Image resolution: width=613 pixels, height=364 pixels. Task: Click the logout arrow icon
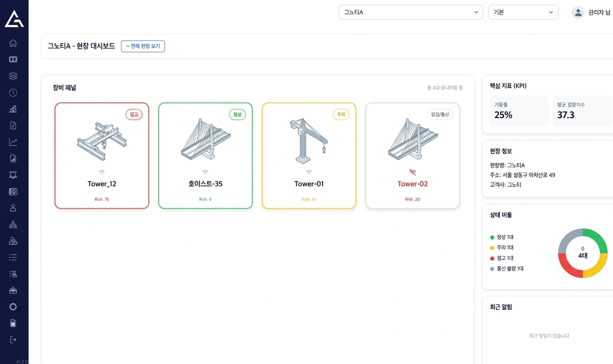click(x=13, y=339)
